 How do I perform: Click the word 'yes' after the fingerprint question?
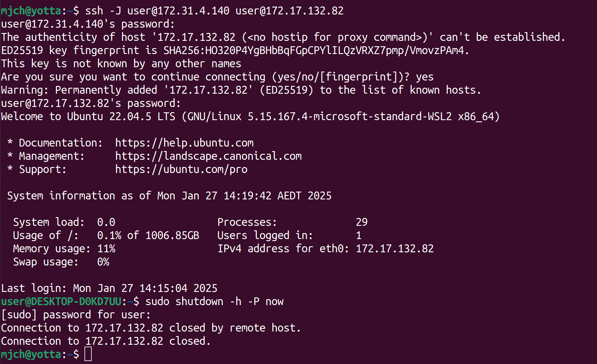tap(424, 77)
